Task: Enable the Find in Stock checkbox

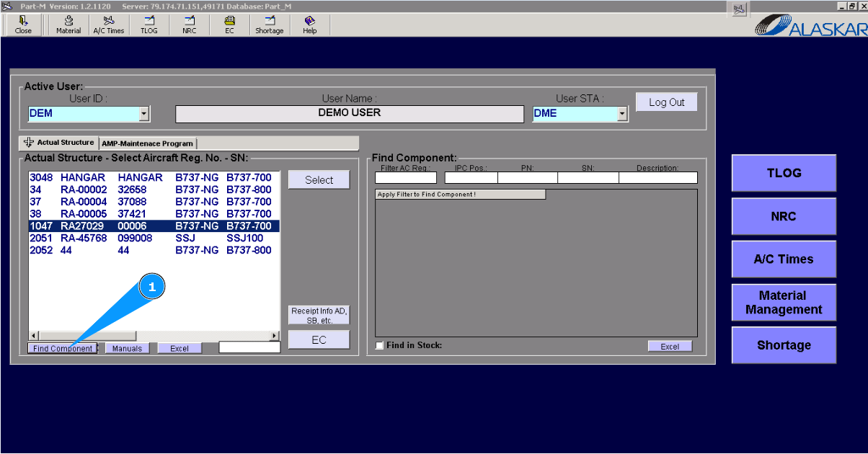Action: click(x=380, y=346)
